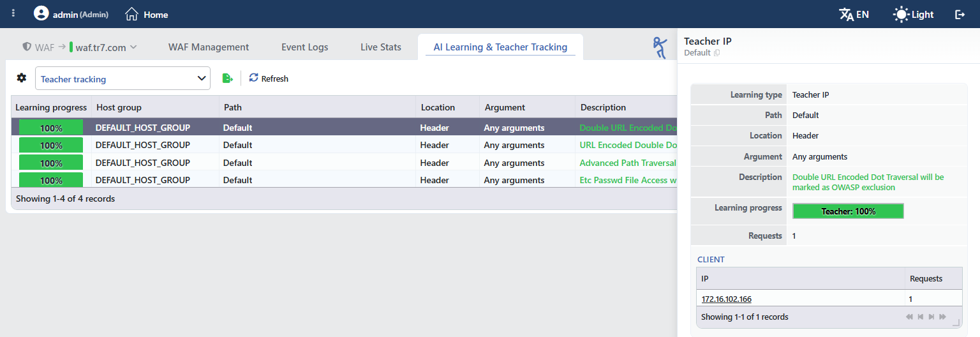Screen dimensions: 980x337
Task: Go to last page in CLIENT pager
Action: [x=942, y=317]
